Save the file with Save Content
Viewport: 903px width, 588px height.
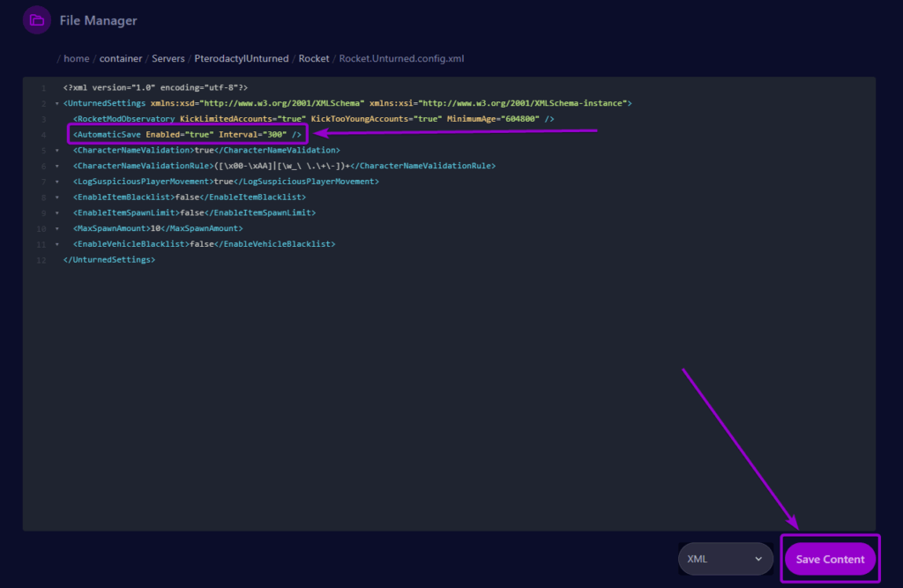point(830,559)
